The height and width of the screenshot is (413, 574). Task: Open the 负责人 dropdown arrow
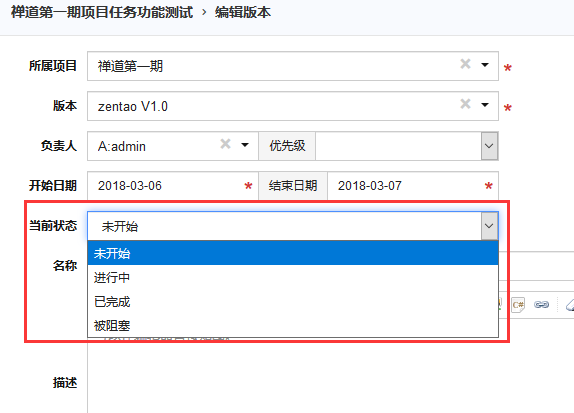[x=245, y=145]
